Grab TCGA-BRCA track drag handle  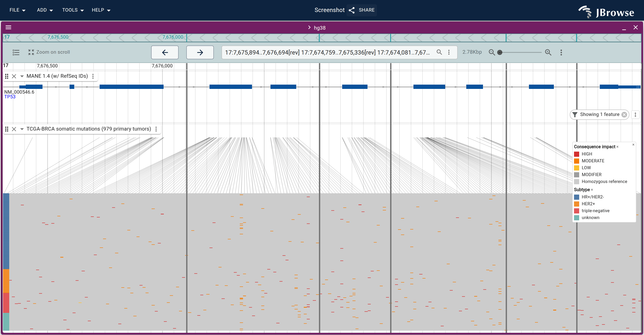click(7, 129)
